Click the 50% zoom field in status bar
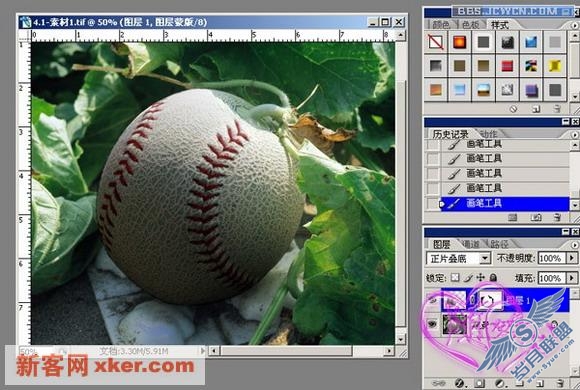The image size is (580, 390). [29, 351]
